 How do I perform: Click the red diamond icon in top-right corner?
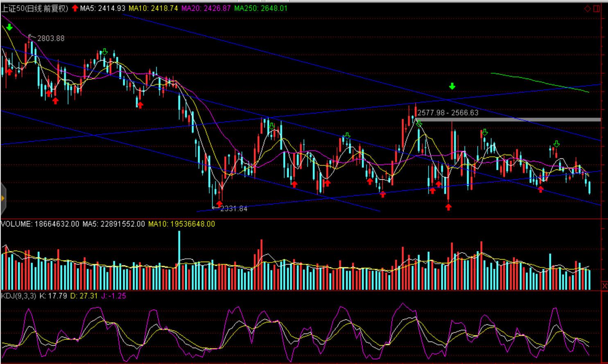588,9
